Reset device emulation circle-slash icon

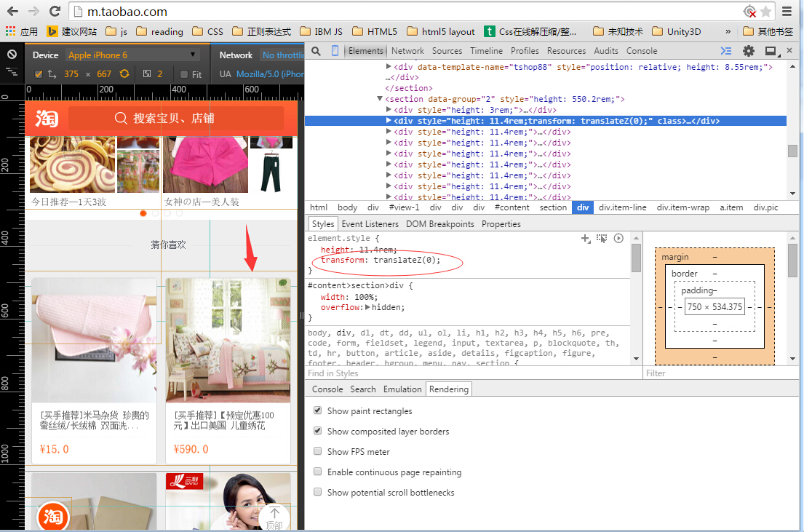click(x=12, y=55)
